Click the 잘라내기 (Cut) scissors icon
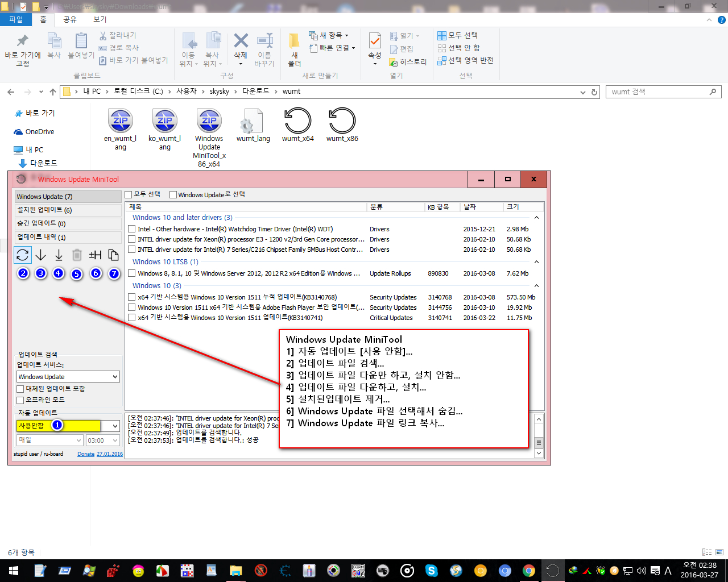728x582 pixels. 103,36
